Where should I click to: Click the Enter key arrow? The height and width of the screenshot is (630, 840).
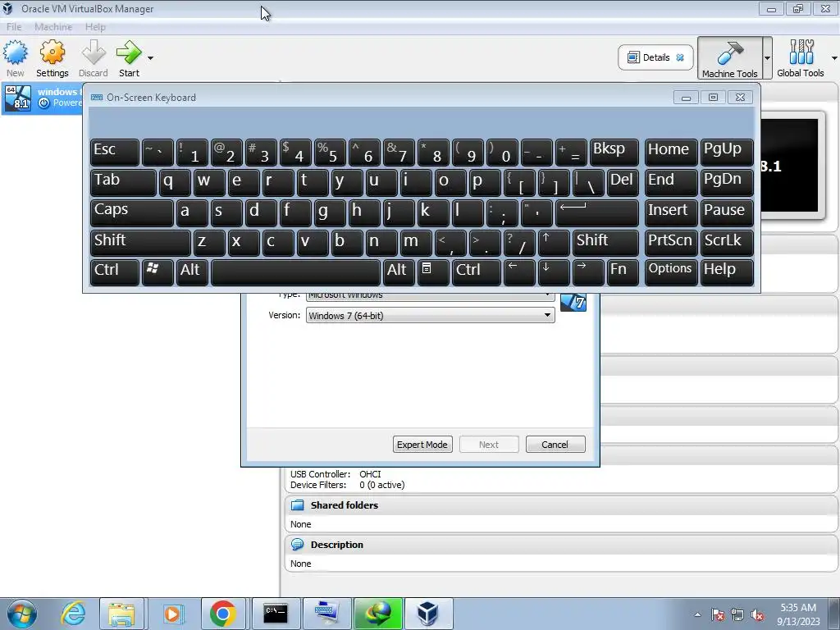[x=597, y=212]
